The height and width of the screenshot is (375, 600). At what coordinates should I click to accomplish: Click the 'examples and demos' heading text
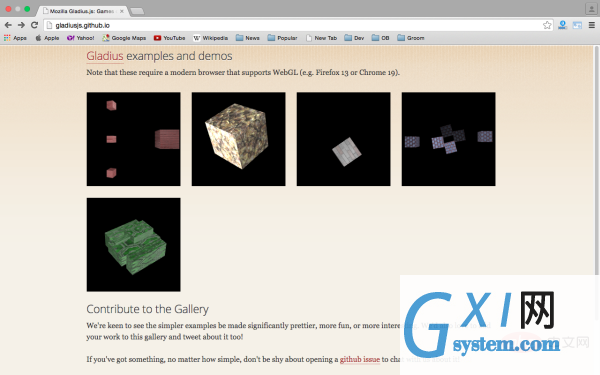pyautogui.click(x=179, y=56)
